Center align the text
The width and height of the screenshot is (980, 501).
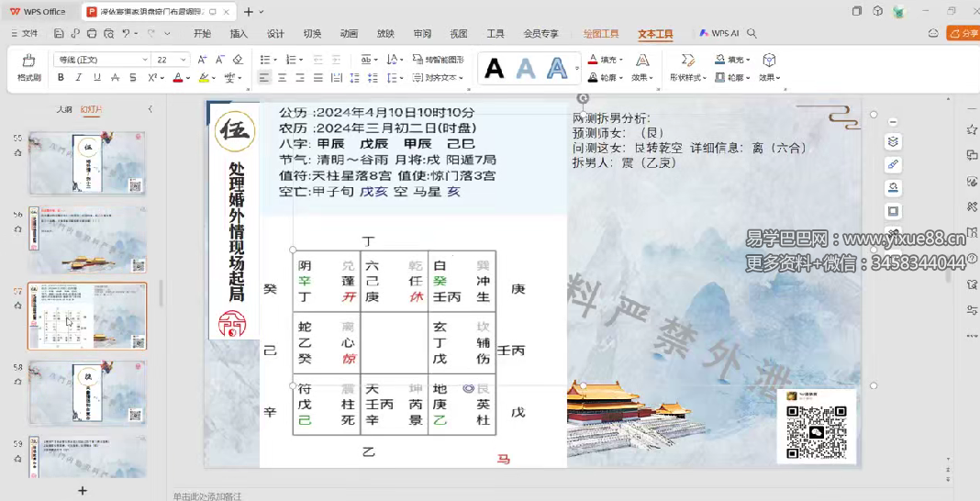click(x=283, y=77)
